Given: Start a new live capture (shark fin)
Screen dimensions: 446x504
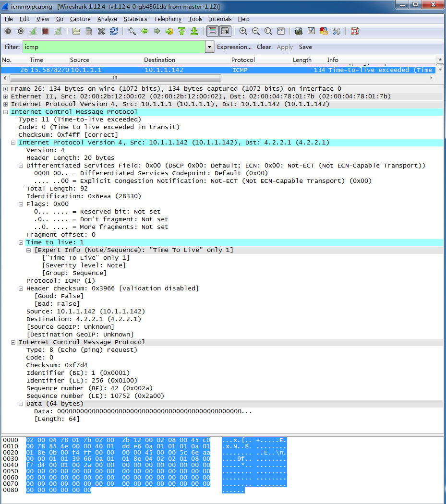Looking at the screenshot, I should pyautogui.click(x=33, y=31).
